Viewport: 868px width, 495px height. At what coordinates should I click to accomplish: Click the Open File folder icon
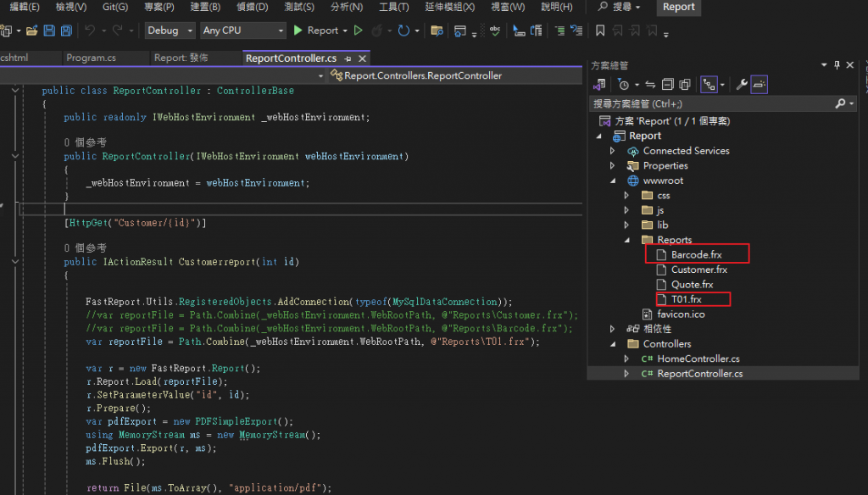click(x=31, y=31)
